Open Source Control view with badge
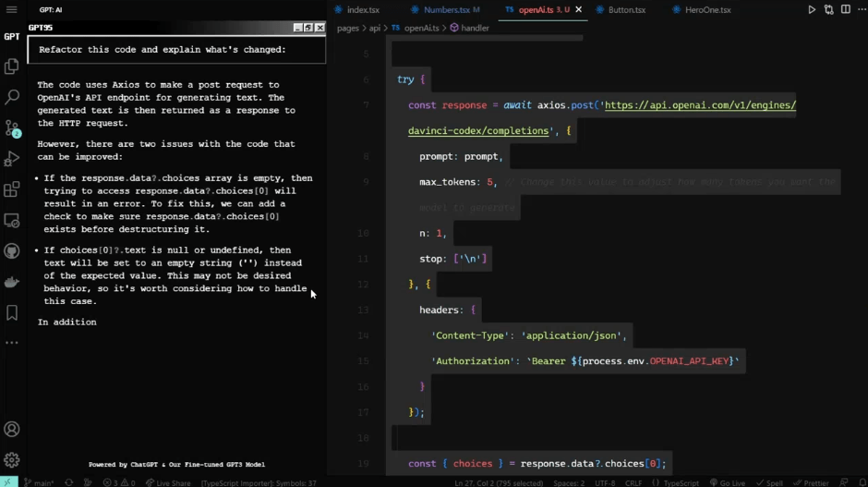 tap(12, 128)
